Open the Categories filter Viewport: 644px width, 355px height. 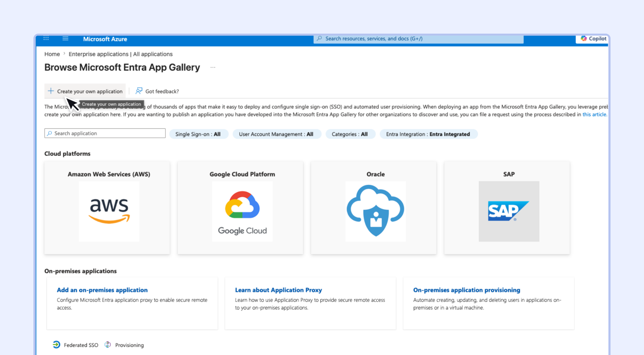coord(350,134)
